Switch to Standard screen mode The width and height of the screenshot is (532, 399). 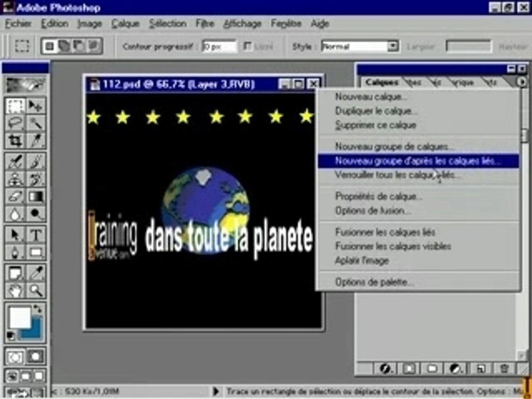[x=12, y=376]
